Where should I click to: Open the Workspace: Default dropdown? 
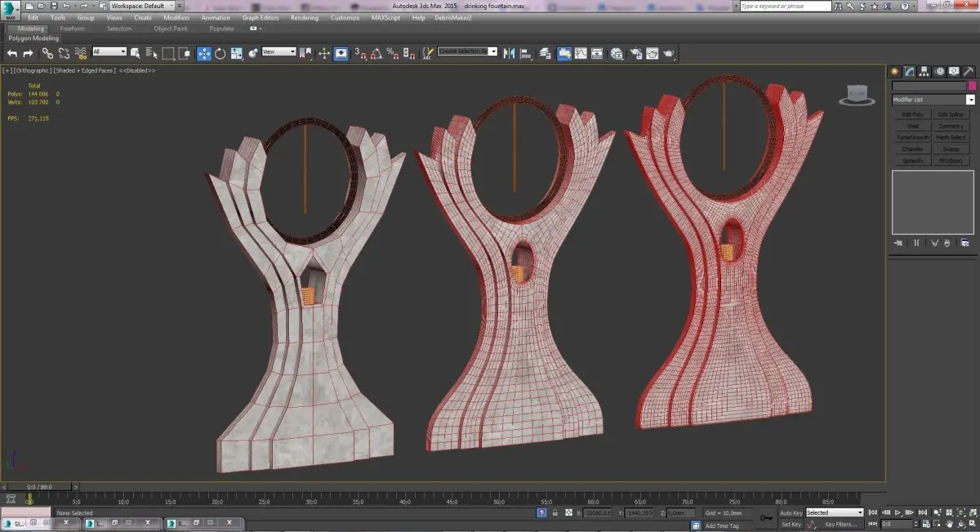(x=142, y=6)
